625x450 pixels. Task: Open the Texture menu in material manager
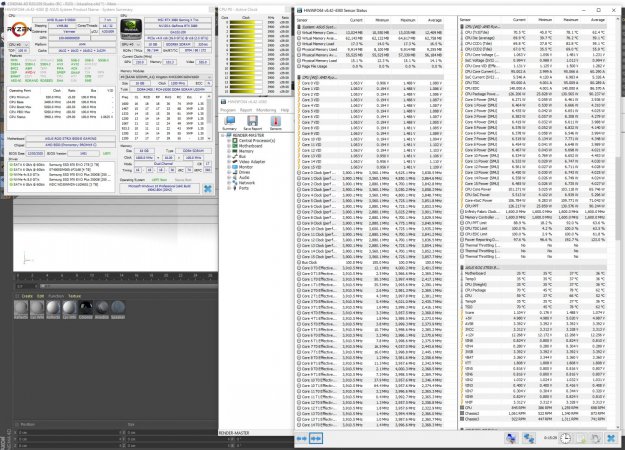tap(75, 296)
